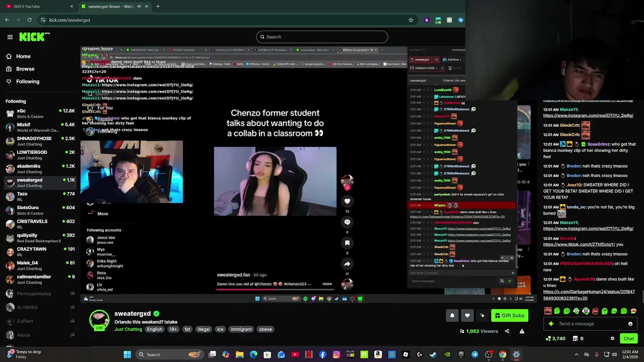Screen dimensions: 644x362
Task: Turn on notifications with the bell button
Action: [452, 315]
